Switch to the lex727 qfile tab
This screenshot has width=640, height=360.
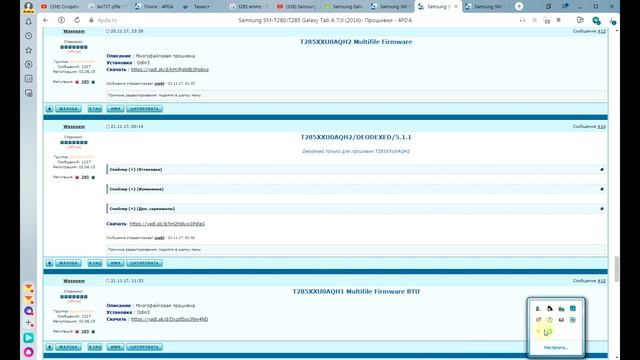(x=108, y=7)
